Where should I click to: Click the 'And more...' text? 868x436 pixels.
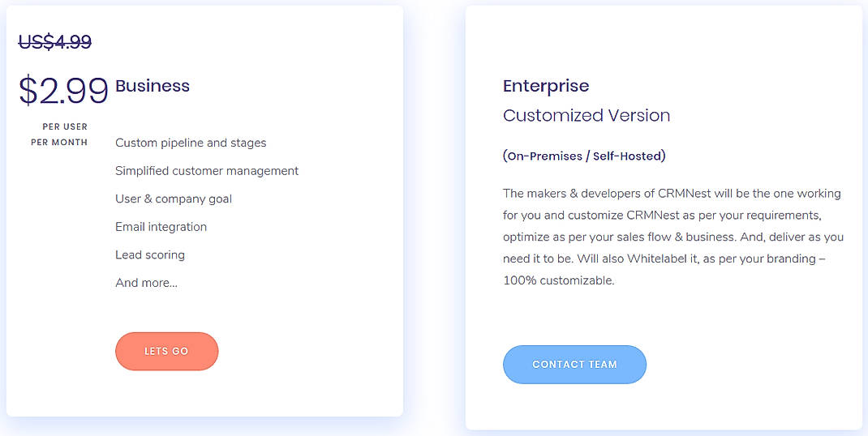[146, 283]
